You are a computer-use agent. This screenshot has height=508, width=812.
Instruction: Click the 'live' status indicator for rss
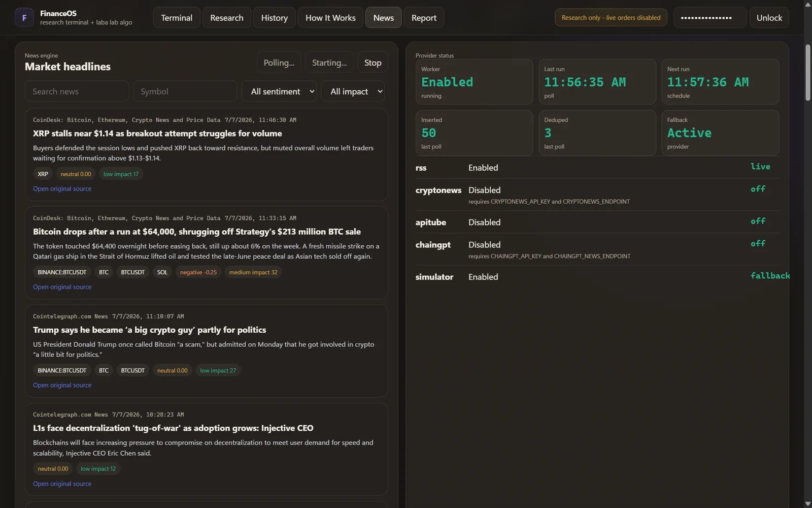click(x=760, y=167)
